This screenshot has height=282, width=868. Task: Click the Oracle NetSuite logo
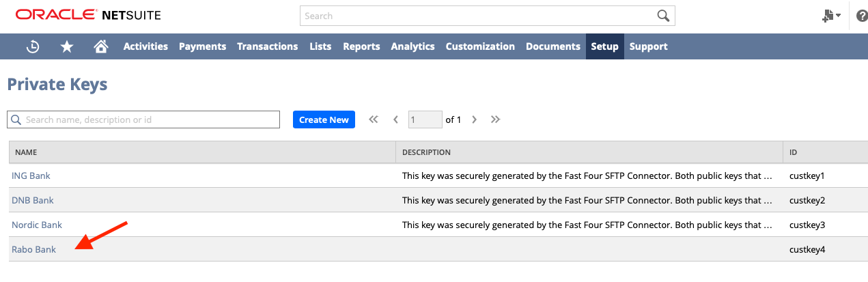(88, 14)
